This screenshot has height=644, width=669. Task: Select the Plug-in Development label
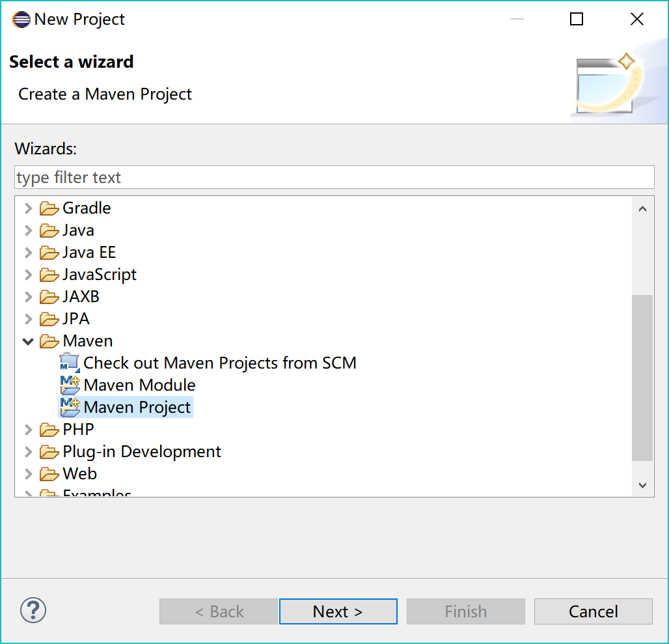coord(142,452)
